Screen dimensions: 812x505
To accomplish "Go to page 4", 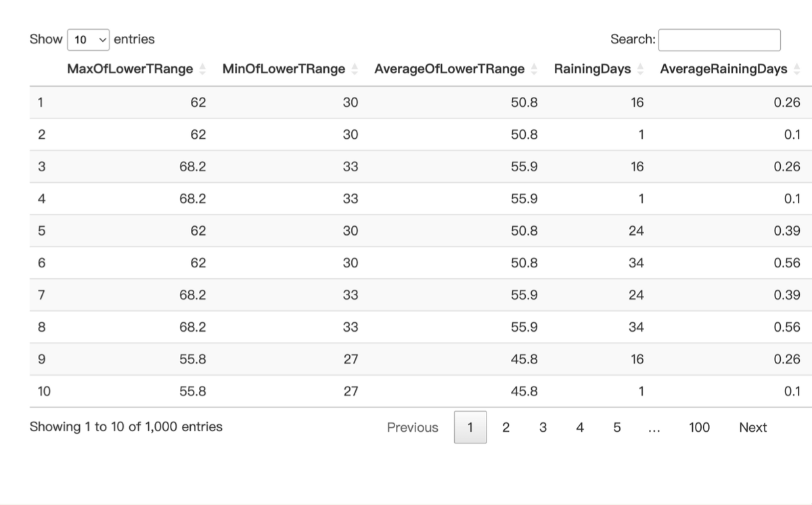I will tap(579, 427).
